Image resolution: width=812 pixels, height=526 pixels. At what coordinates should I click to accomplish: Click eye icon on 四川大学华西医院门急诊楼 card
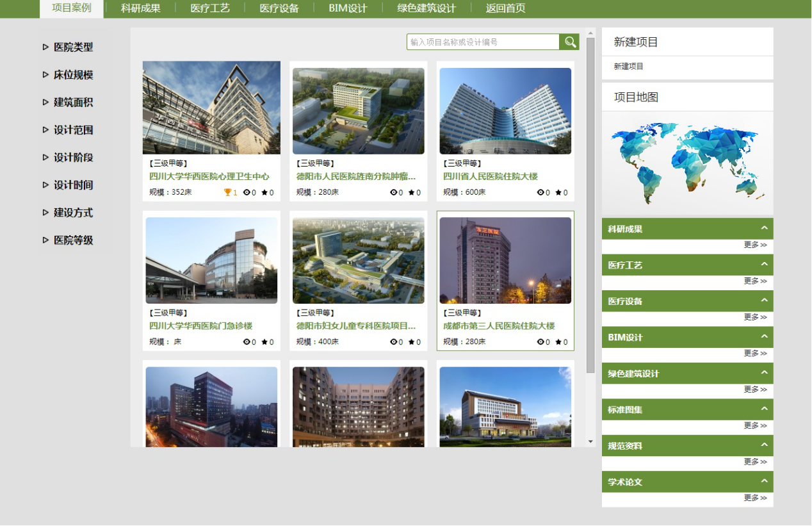point(247,342)
